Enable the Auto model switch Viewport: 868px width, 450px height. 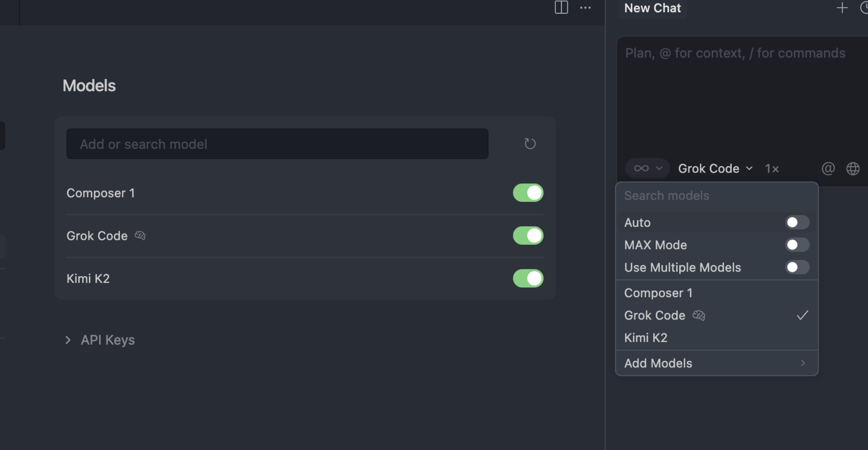pyautogui.click(x=797, y=223)
